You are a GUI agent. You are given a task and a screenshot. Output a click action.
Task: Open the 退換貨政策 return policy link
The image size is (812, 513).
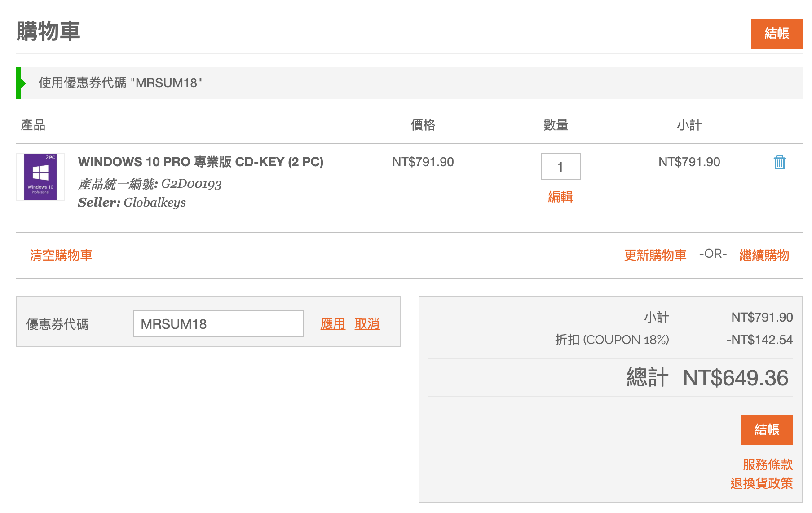761,483
